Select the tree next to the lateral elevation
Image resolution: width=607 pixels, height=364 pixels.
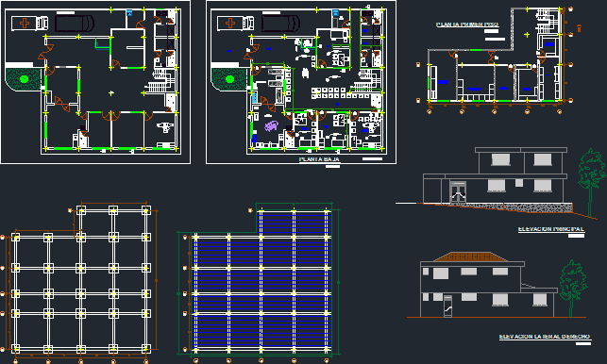pyautogui.click(x=572, y=288)
